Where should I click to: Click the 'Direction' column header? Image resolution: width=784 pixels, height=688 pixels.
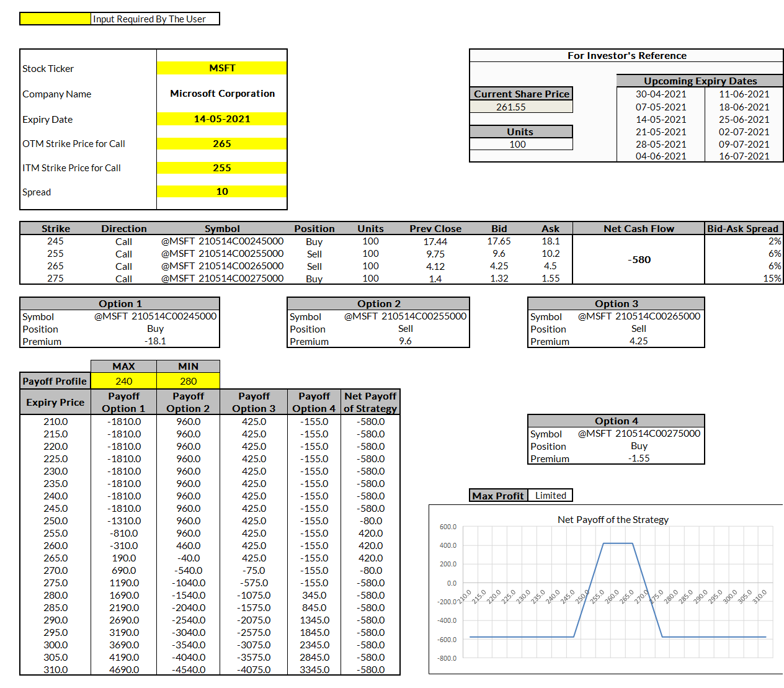(124, 229)
